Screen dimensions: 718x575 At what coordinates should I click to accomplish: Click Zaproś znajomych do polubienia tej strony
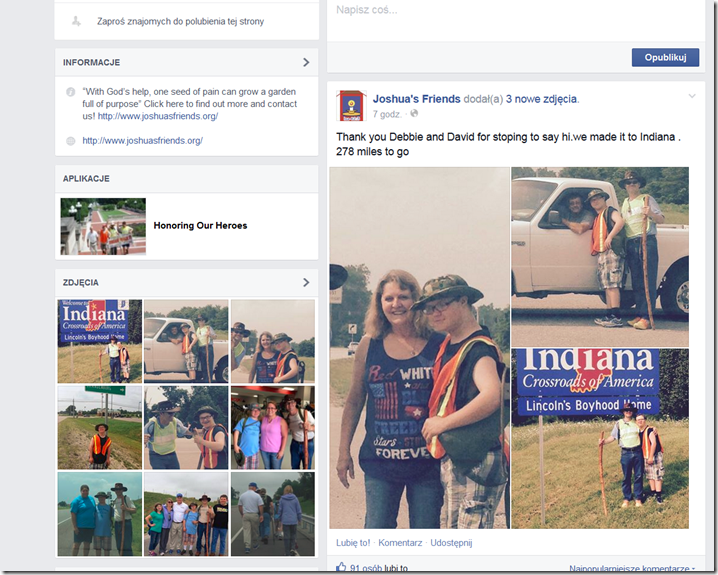(x=180, y=22)
